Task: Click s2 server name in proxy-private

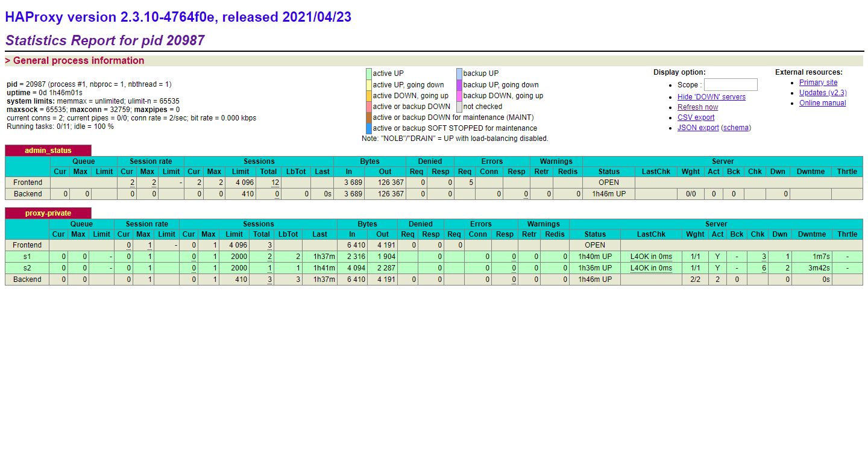Action: point(27,268)
